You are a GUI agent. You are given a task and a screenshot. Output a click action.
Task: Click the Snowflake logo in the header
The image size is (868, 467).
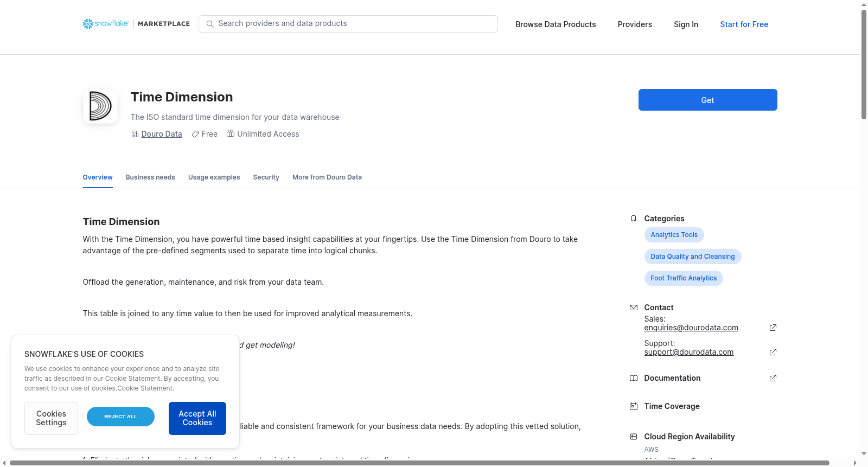(106, 24)
